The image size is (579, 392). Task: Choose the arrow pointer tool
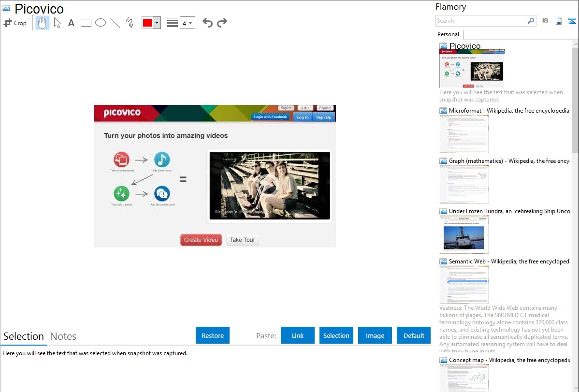[x=57, y=23]
